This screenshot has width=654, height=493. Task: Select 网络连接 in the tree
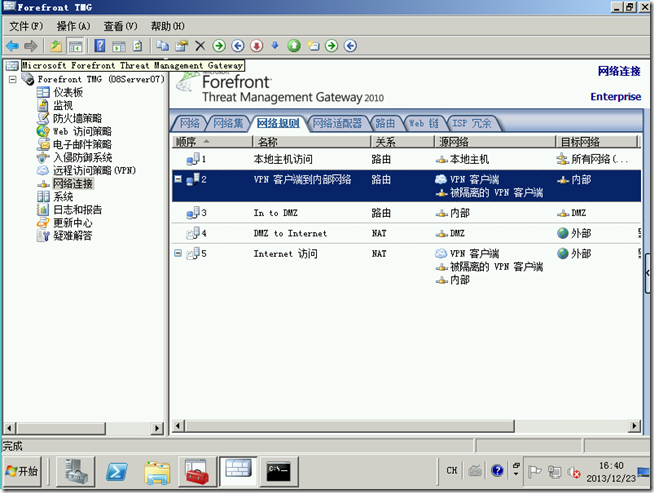point(73,184)
